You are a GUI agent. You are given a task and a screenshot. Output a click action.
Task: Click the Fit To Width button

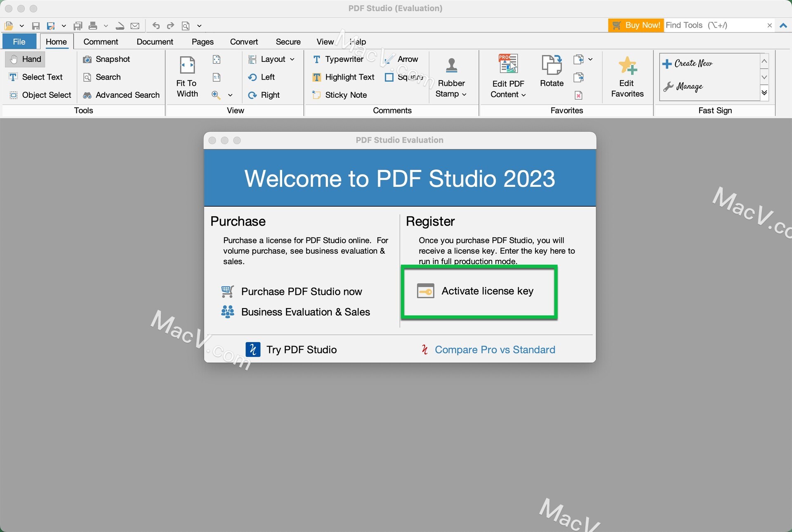click(187, 77)
